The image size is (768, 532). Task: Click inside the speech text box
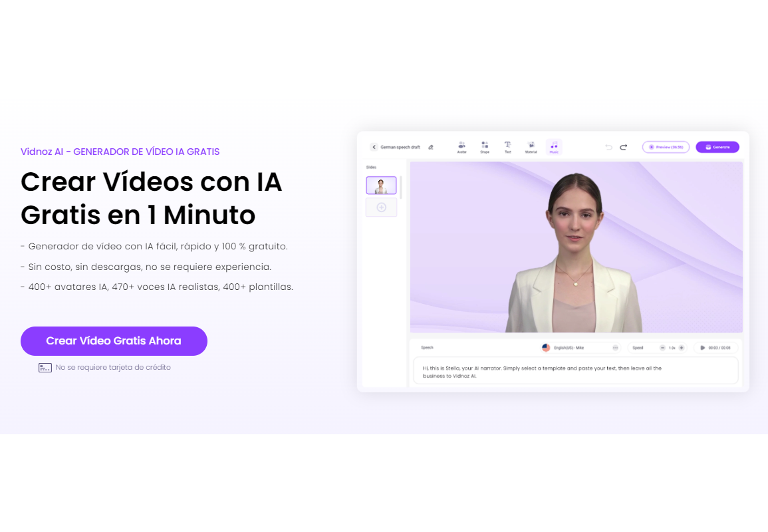coord(575,371)
